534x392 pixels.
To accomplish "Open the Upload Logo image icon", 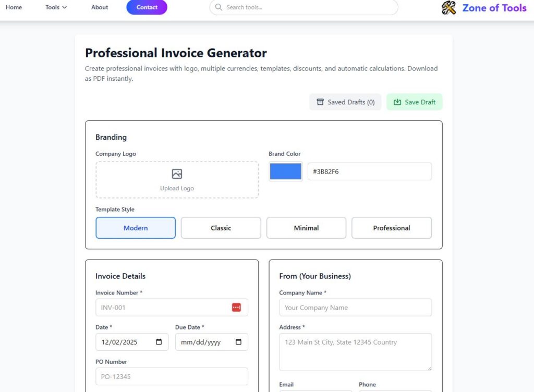I will 177,173.
